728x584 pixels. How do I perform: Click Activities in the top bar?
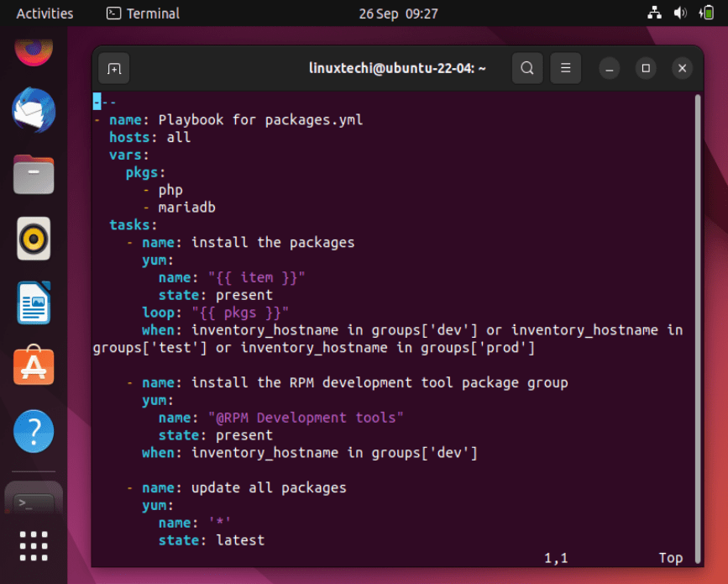[x=44, y=13]
